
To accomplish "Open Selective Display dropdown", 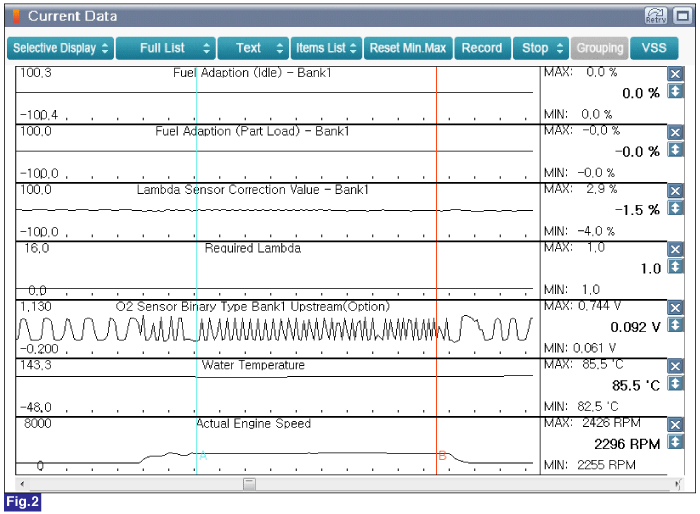I will pos(60,48).
